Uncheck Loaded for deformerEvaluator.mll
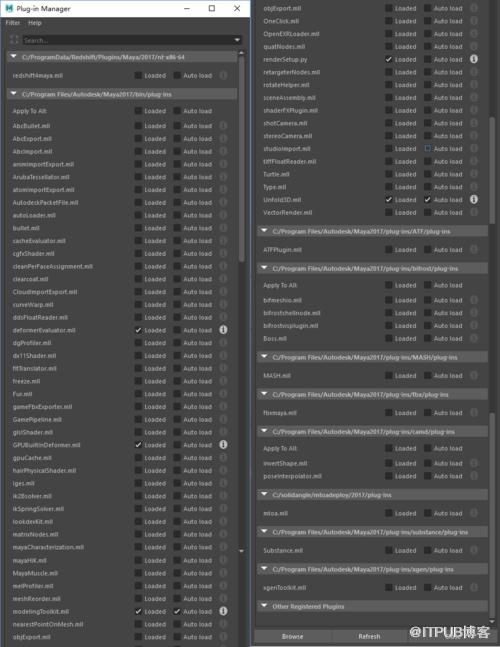 138,330
